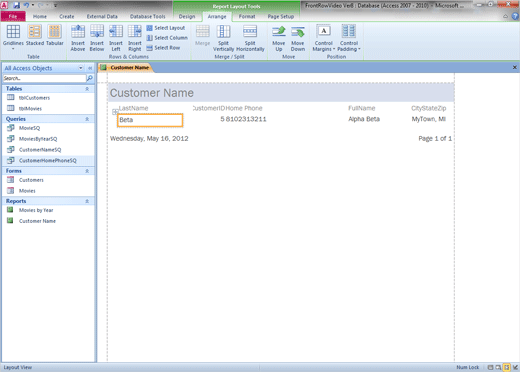Click the Customer Name document tab
The image size is (520, 372).
[126, 68]
